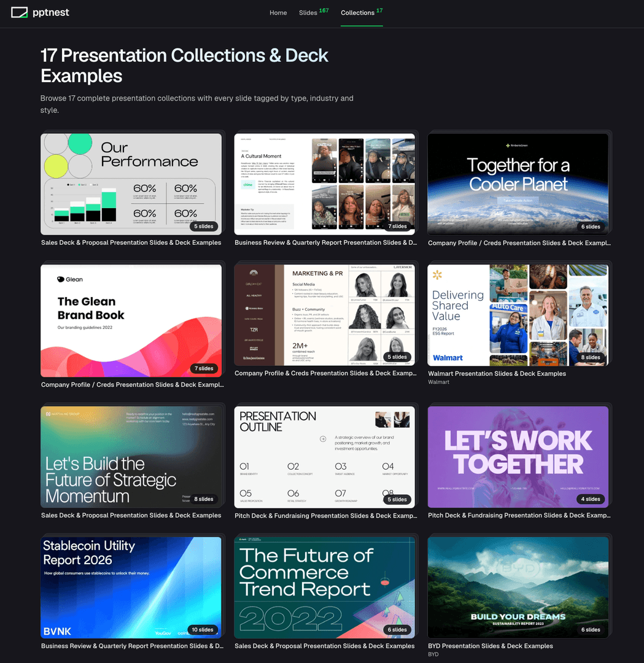Open the 'Stablecoin Utility Report 2026' thumbnail
The image size is (644, 663).
pyautogui.click(x=131, y=587)
